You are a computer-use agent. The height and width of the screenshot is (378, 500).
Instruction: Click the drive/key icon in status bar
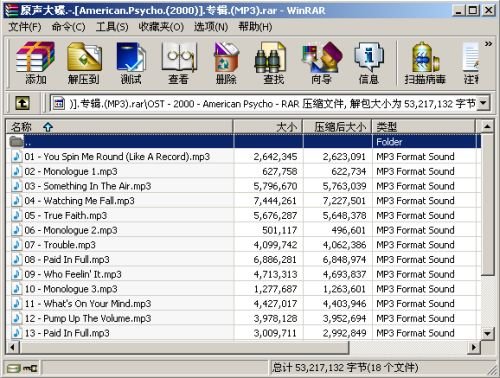[x=22, y=368]
